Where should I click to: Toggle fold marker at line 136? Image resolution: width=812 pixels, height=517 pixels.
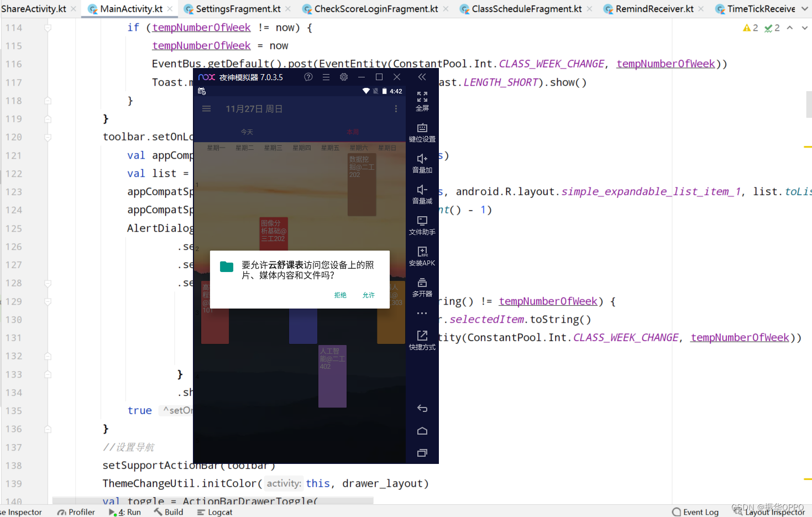[x=48, y=429]
